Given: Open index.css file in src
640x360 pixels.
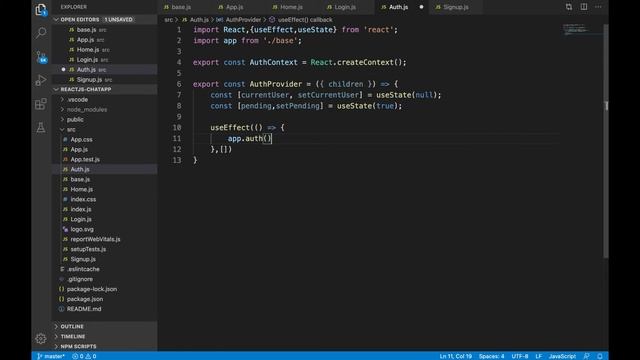Looking at the screenshot, I should [83, 199].
